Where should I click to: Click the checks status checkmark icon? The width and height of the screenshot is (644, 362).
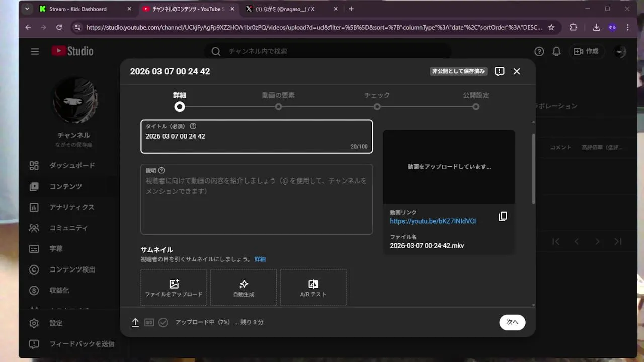coord(163,322)
